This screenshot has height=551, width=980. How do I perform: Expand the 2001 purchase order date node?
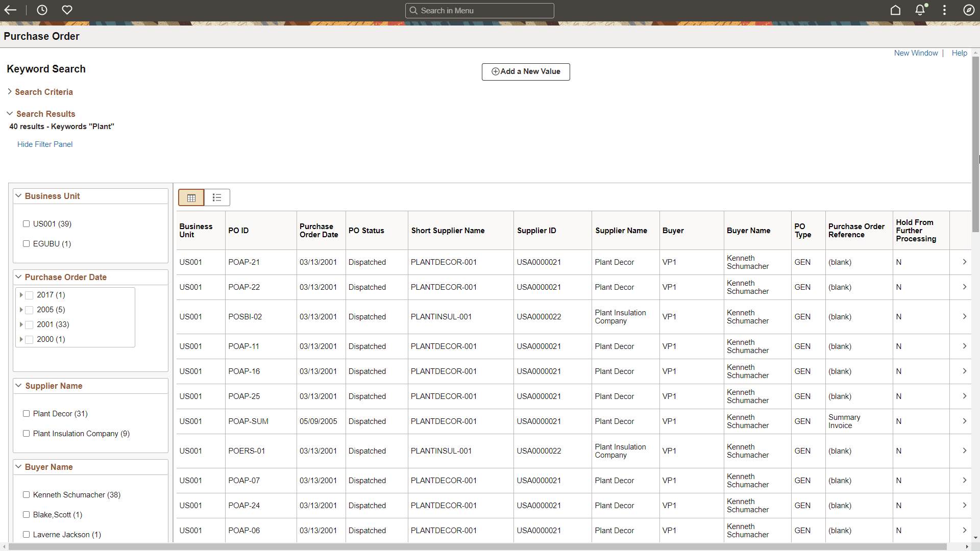point(22,324)
